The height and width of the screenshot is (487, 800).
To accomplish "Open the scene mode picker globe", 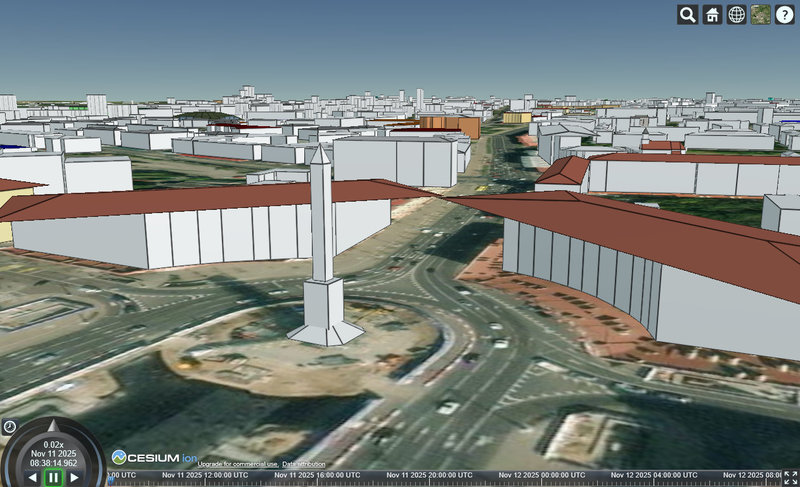I will pos(736,15).
